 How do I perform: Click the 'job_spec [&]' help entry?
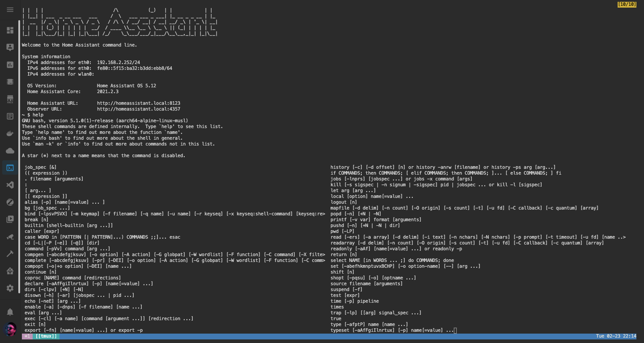click(41, 167)
